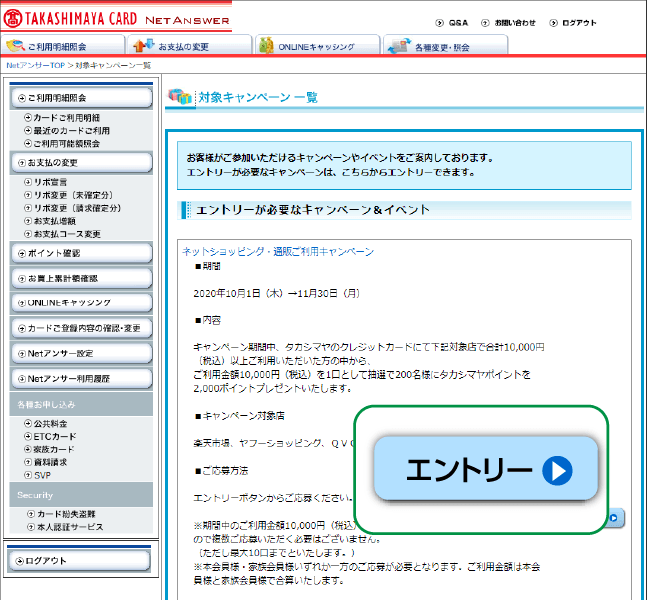Screen dimensions: 651x600
Task: Click statement icon on ご利用明細照会 tab
Action: pyautogui.click(x=15, y=46)
